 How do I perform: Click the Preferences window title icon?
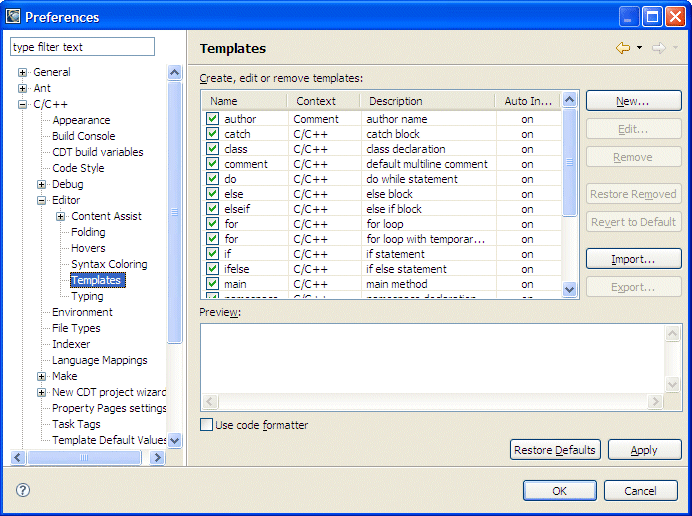pyautogui.click(x=13, y=16)
